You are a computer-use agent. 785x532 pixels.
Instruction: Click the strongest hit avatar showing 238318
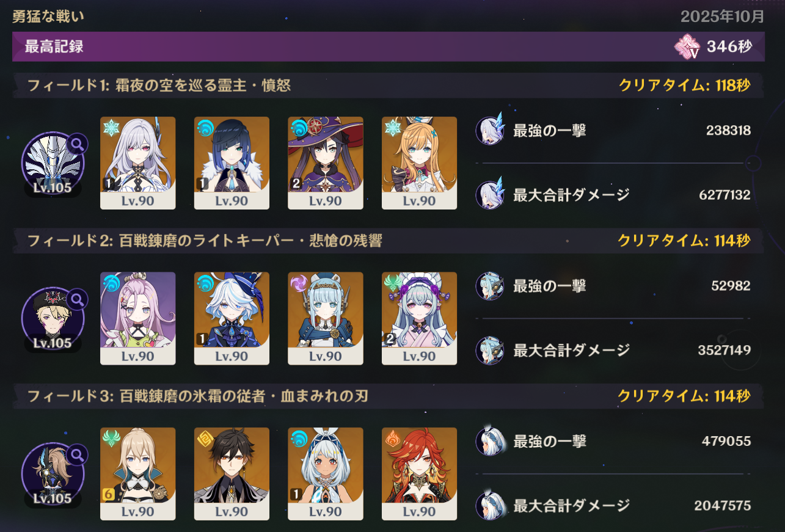point(490,130)
